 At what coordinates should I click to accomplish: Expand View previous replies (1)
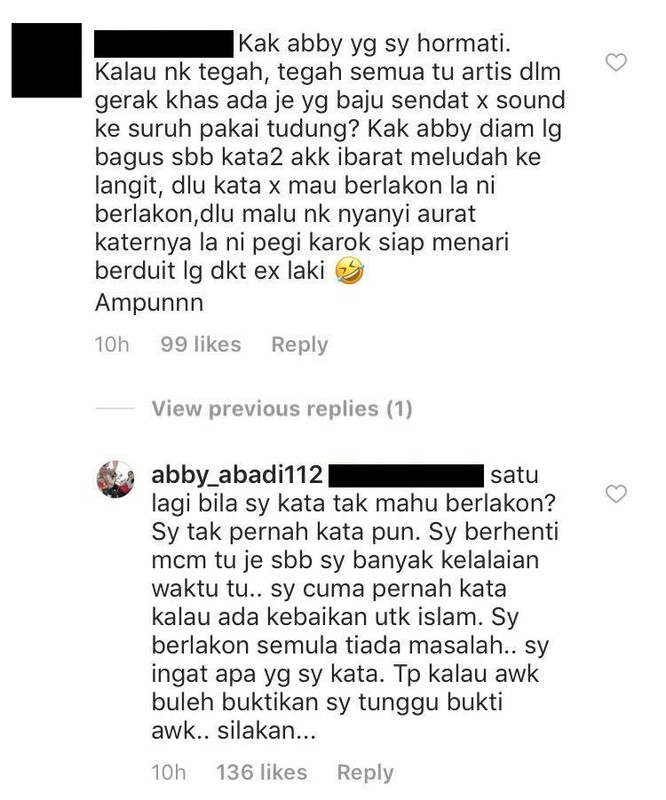tap(282, 409)
